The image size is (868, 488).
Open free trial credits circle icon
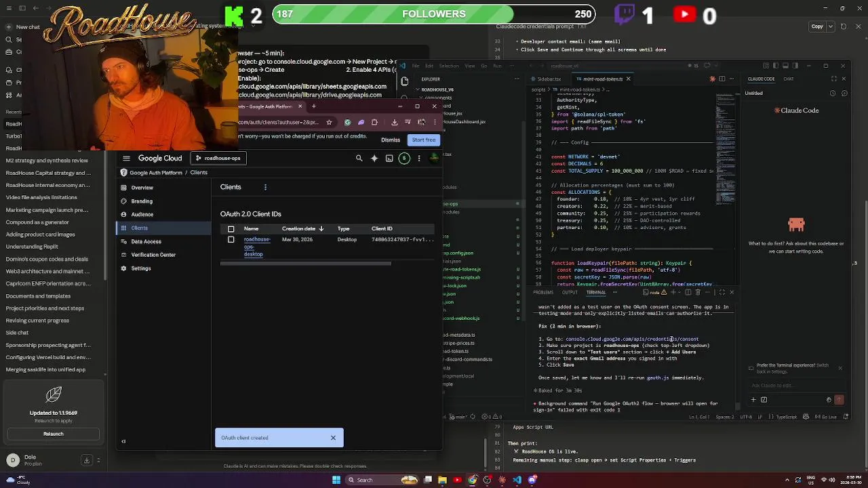coord(404,158)
